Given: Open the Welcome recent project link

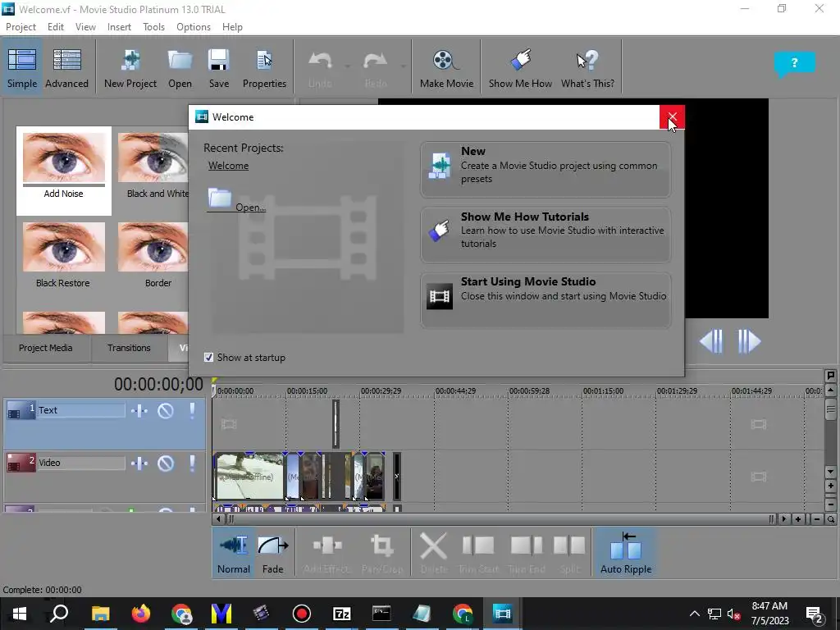Looking at the screenshot, I should pyautogui.click(x=228, y=166).
